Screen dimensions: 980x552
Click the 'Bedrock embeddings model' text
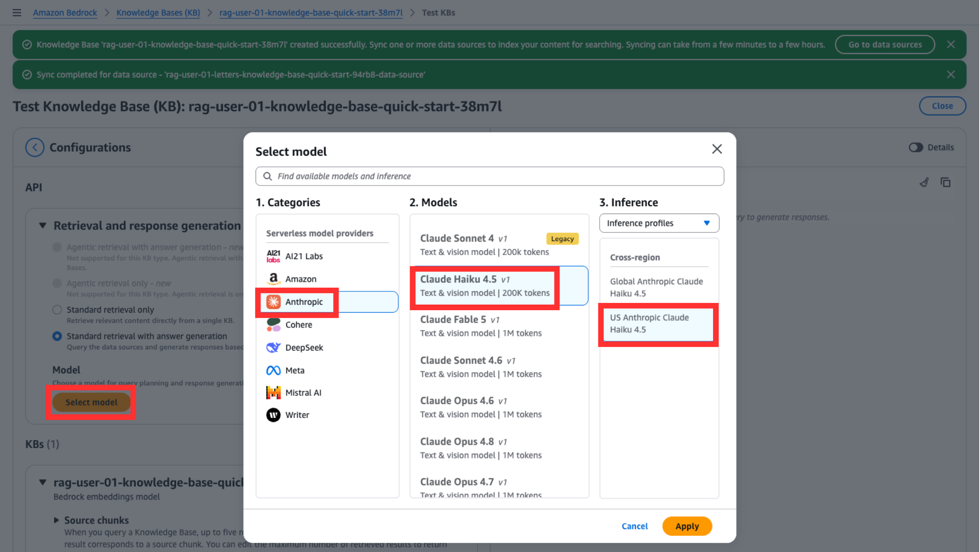coord(107,497)
